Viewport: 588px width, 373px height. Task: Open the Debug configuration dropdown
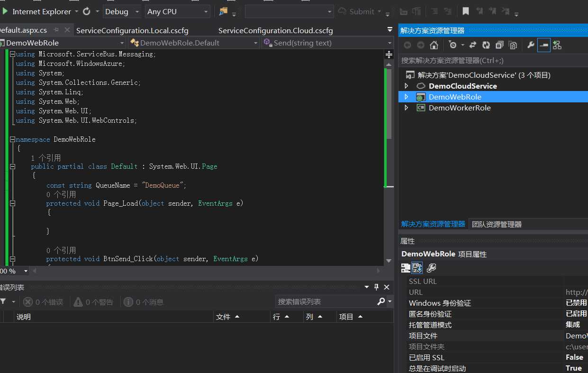pyautogui.click(x=137, y=11)
